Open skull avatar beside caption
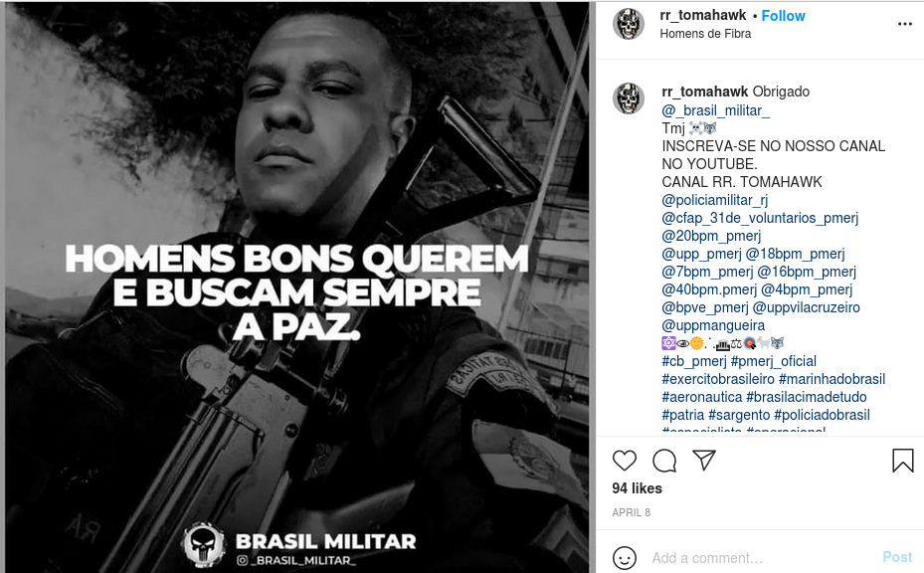The image size is (924, 573). click(629, 98)
